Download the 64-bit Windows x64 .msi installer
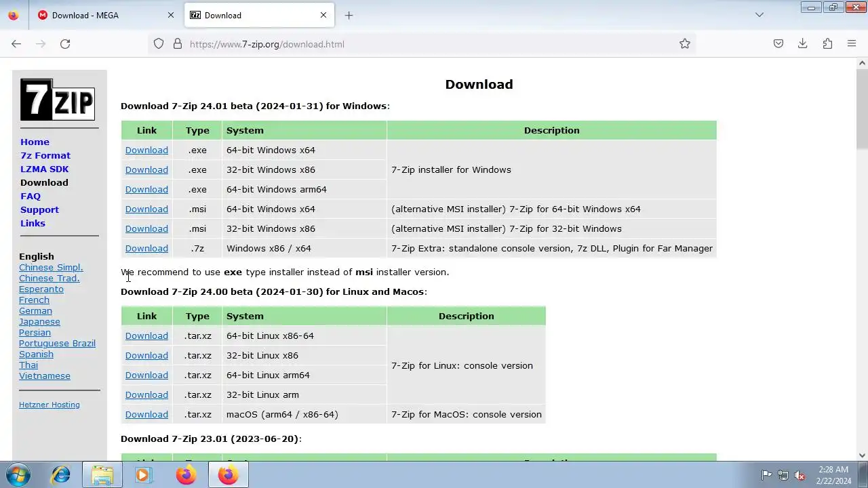This screenshot has width=868, height=488. click(146, 209)
